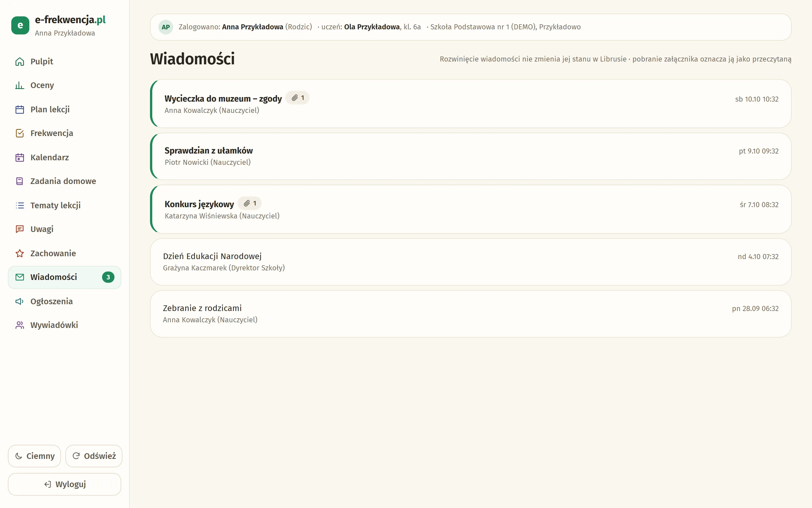
Task: Click the AP user avatar
Action: click(166, 27)
